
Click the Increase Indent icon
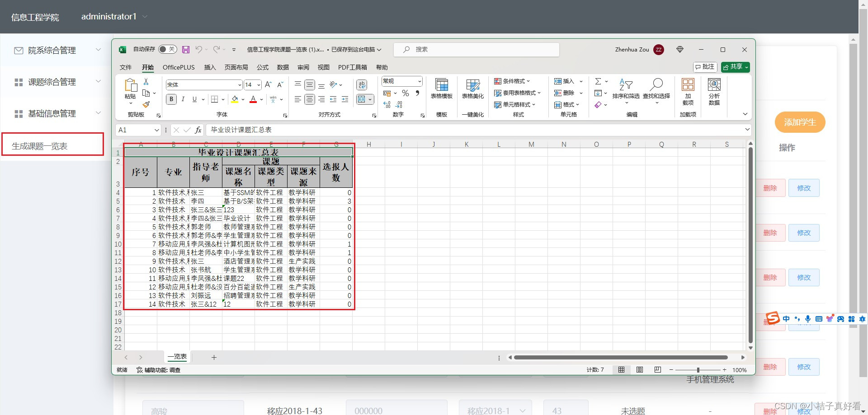click(345, 99)
